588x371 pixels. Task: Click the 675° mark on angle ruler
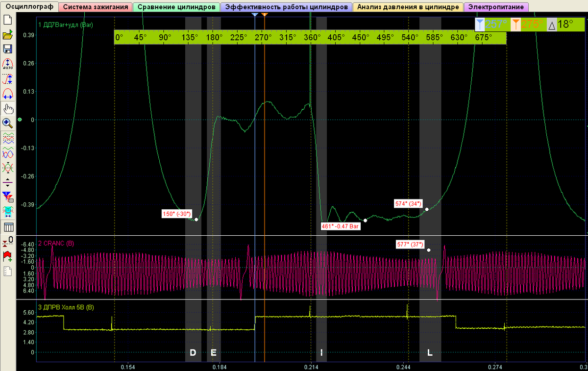tap(484, 37)
